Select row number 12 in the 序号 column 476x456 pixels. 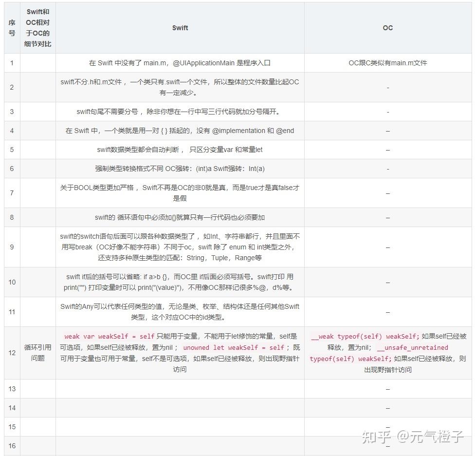coord(11,353)
